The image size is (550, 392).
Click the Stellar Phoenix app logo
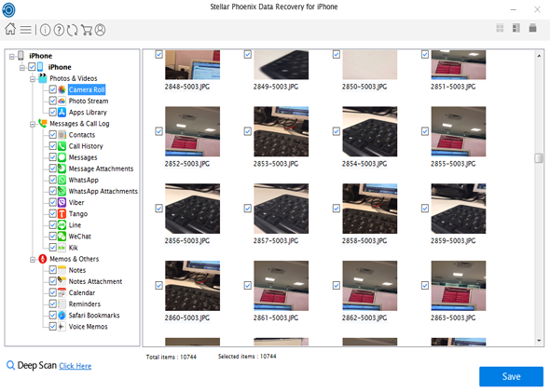coord(8,9)
